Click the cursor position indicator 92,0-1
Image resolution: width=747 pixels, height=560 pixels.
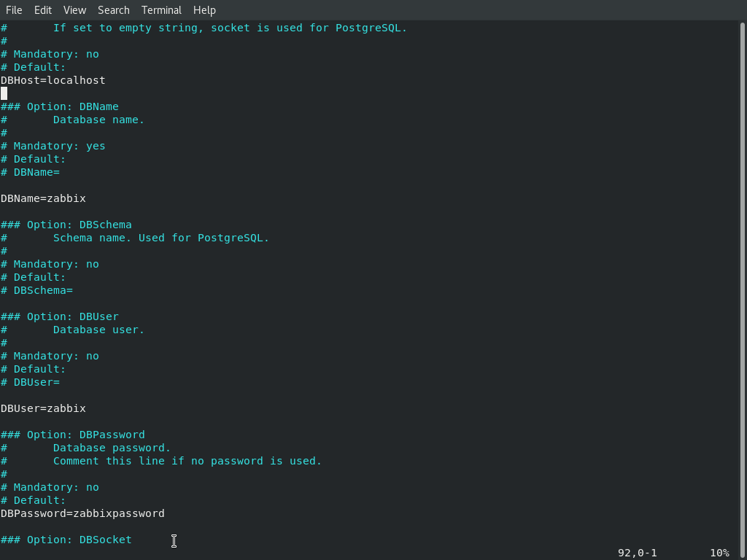pos(637,553)
